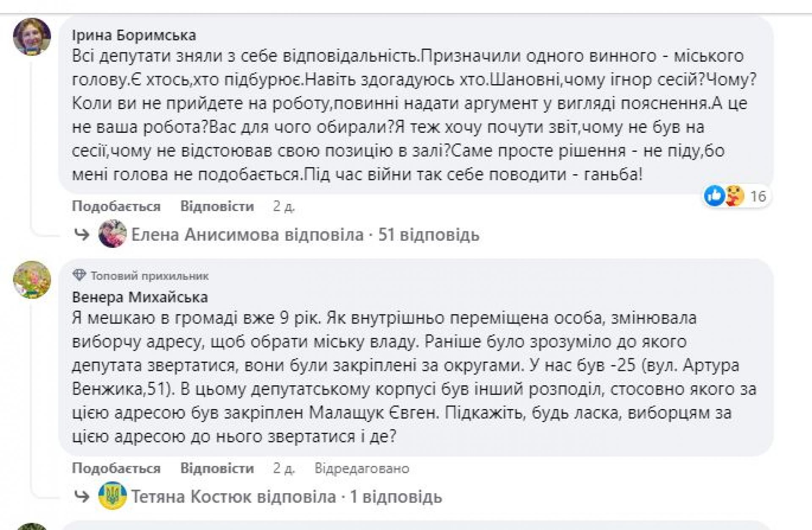Open the reactions count of 16
The width and height of the screenshot is (812, 530).
(758, 196)
